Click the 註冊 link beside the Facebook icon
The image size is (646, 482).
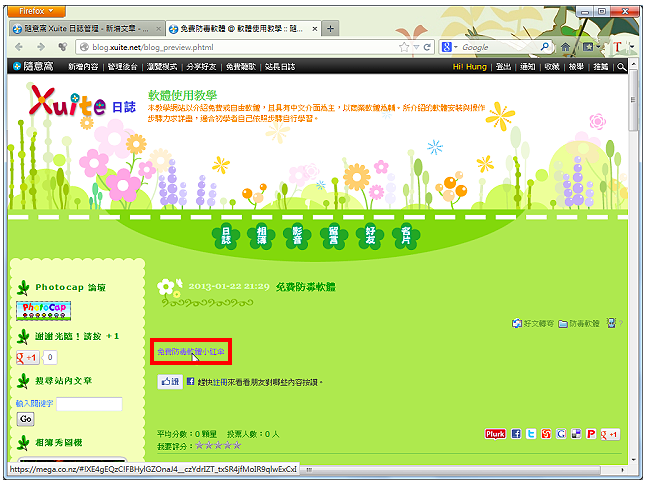[218, 382]
